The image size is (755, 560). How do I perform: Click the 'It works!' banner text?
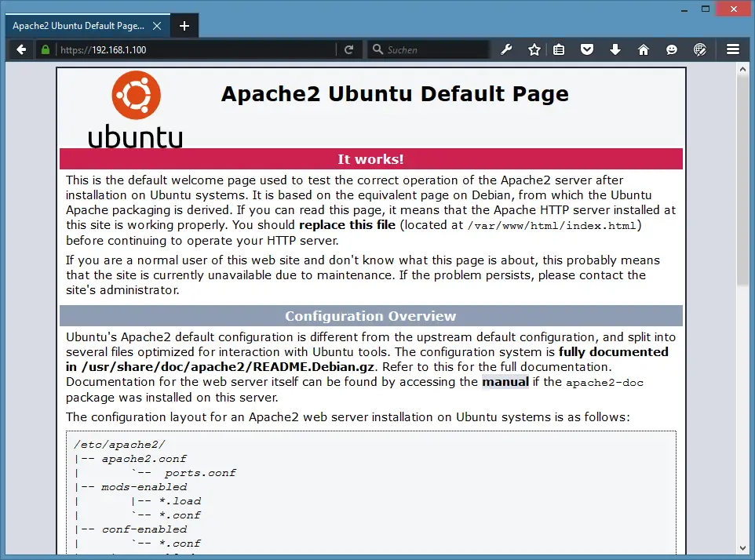click(x=370, y=159)
